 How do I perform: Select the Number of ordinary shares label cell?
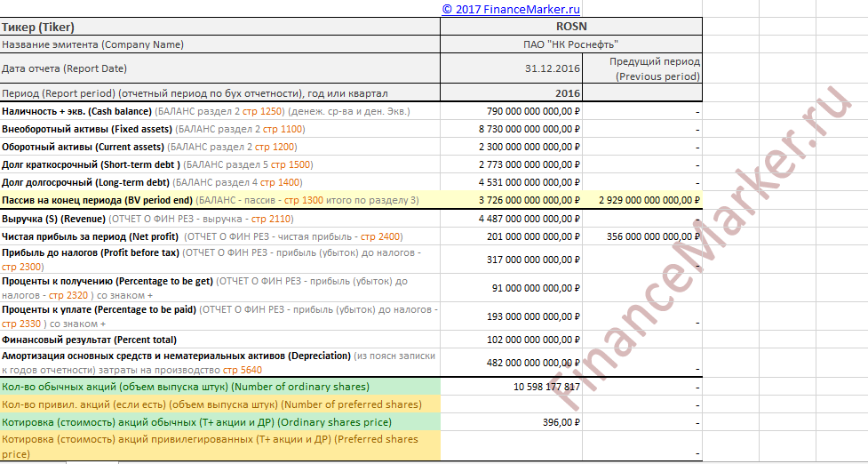click(220, 387)
